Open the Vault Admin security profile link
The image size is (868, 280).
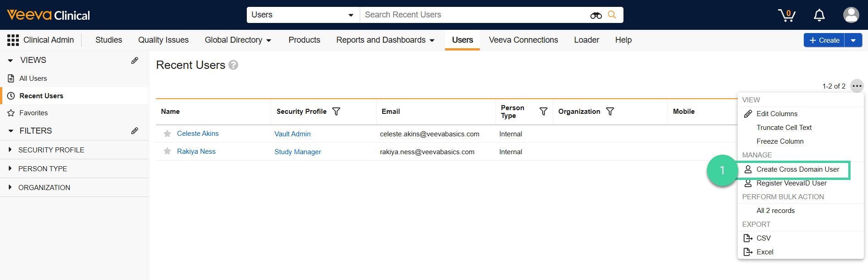pos(293,134)
